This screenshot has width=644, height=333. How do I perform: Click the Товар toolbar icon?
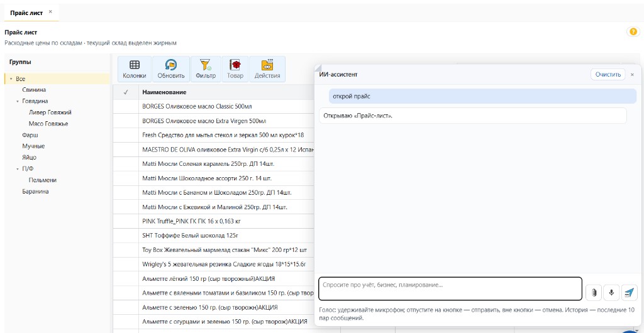tap(235, 69)
